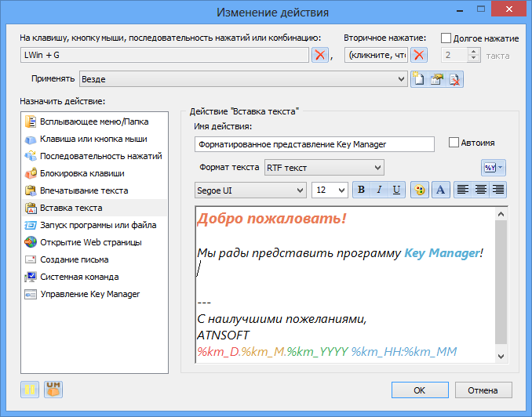
Task: Clear the secondary press field
Action: [x=419, y=55]
